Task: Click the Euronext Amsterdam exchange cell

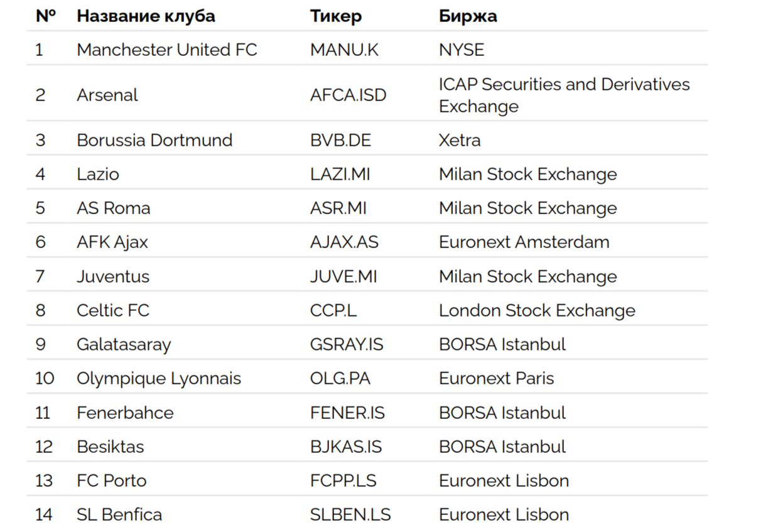Action: point(524,242)
